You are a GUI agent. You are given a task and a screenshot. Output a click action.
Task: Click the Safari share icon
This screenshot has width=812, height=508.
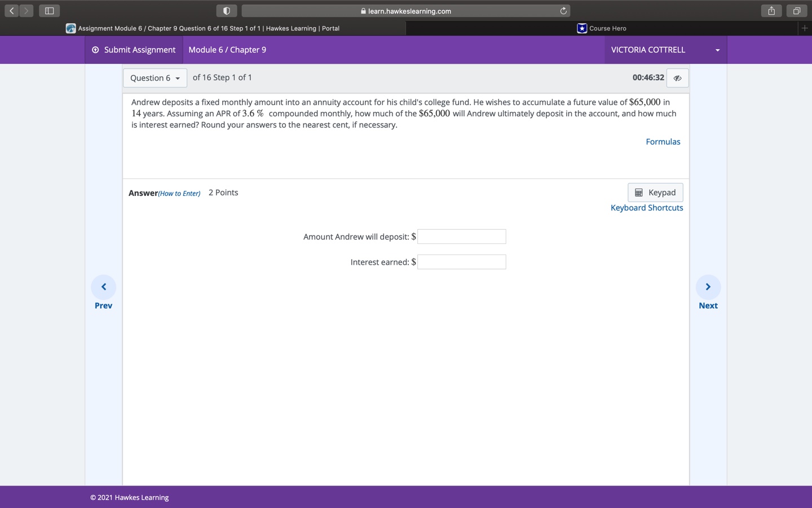click(771, 10)
